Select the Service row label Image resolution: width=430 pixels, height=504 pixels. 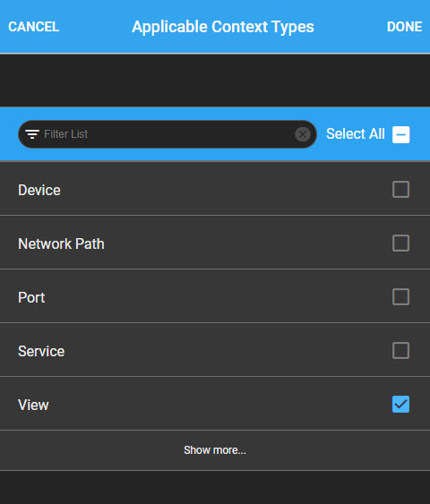(x=41, y=351)
